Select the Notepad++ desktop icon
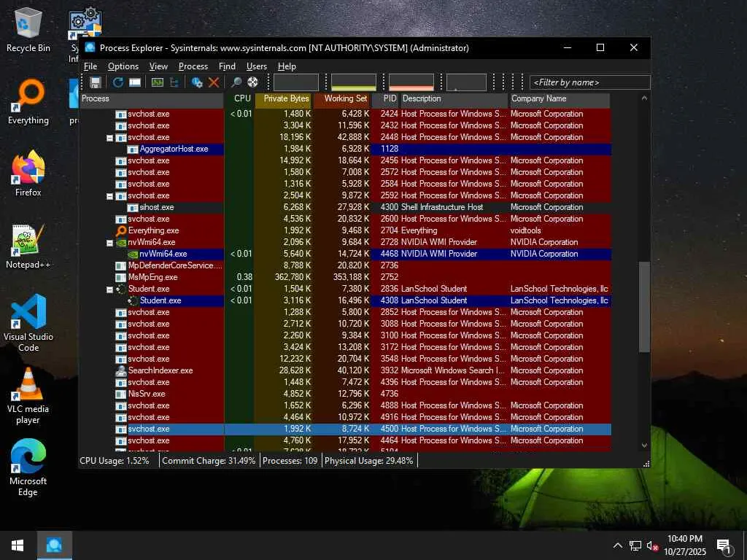The height and width of the screenshot is (560, 747). click(28, 246)
